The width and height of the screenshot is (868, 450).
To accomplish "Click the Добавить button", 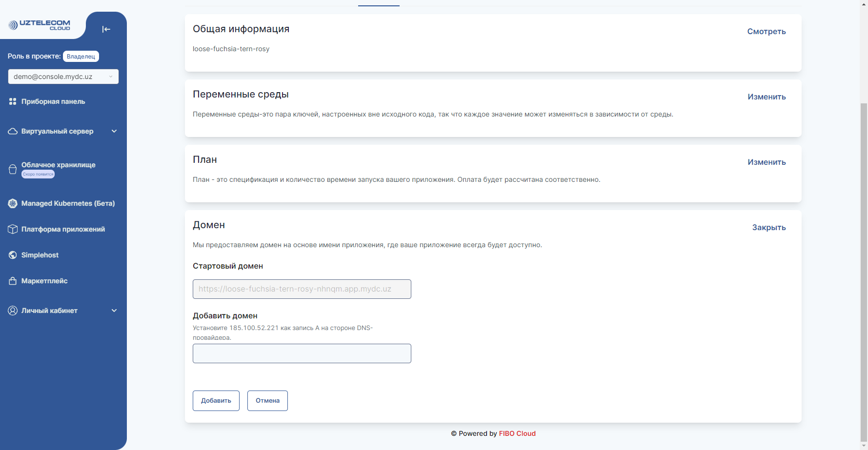I will click(216, 400).
